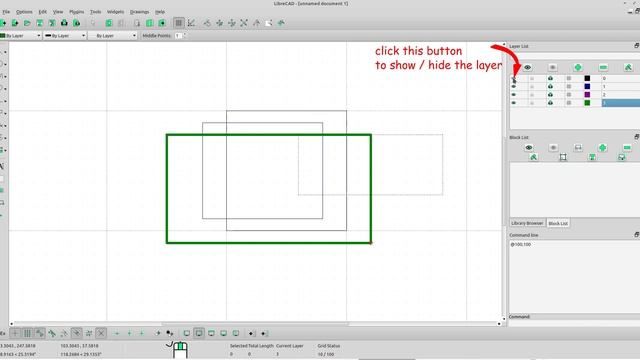The image size is (640, 360).
Task: Open the Edit menu
Action: 42,12
